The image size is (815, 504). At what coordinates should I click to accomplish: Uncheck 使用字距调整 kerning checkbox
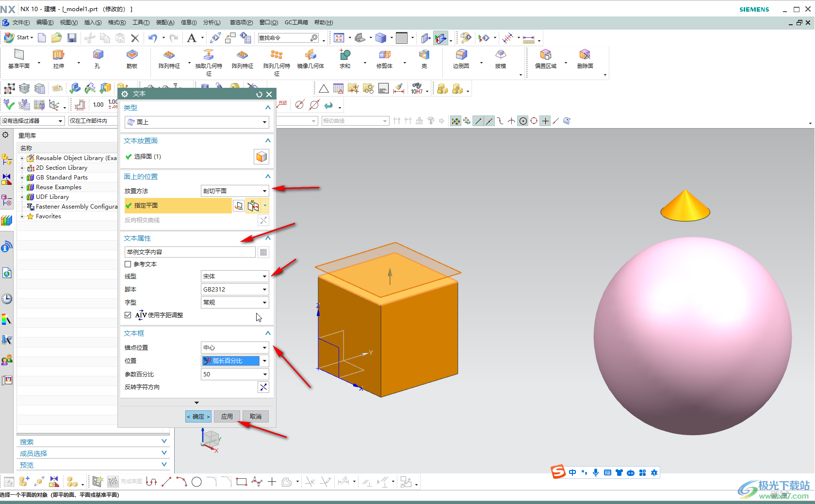(x=128, y=315)
